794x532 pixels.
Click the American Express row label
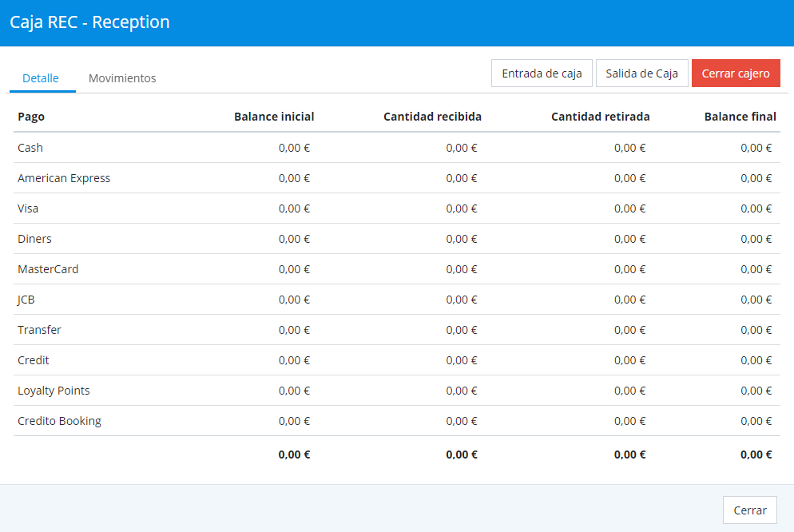tap(64, 178)
